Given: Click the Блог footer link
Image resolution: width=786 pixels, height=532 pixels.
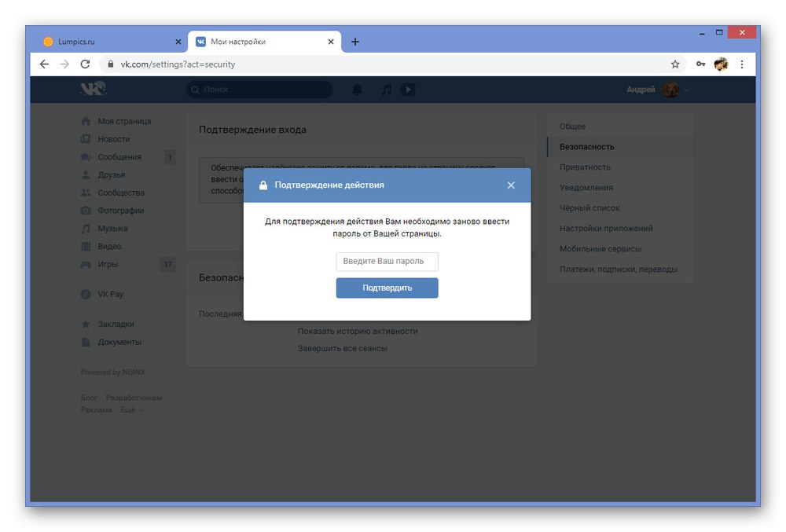Looking at the screenshot, I should (89, 398).
